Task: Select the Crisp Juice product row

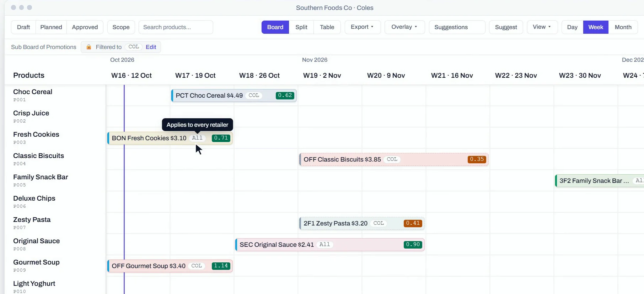Action: pos(55,116)
